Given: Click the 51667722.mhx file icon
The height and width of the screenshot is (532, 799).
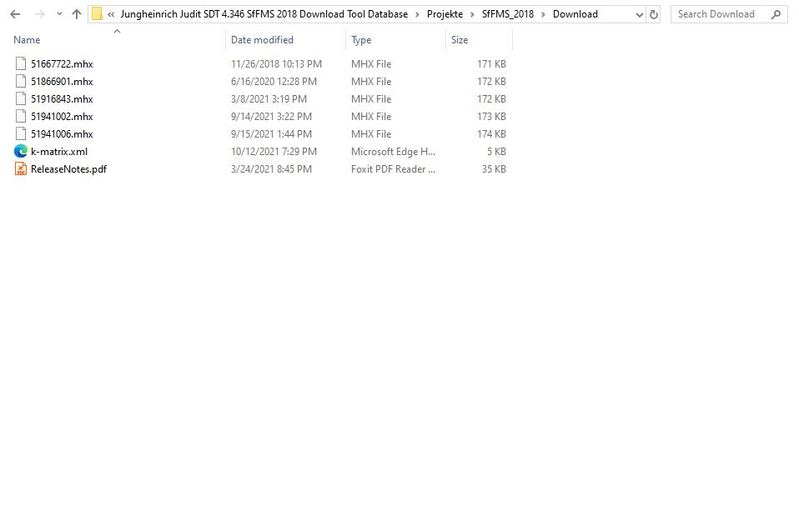Looking at the screenshot, I should coord(20,63).
